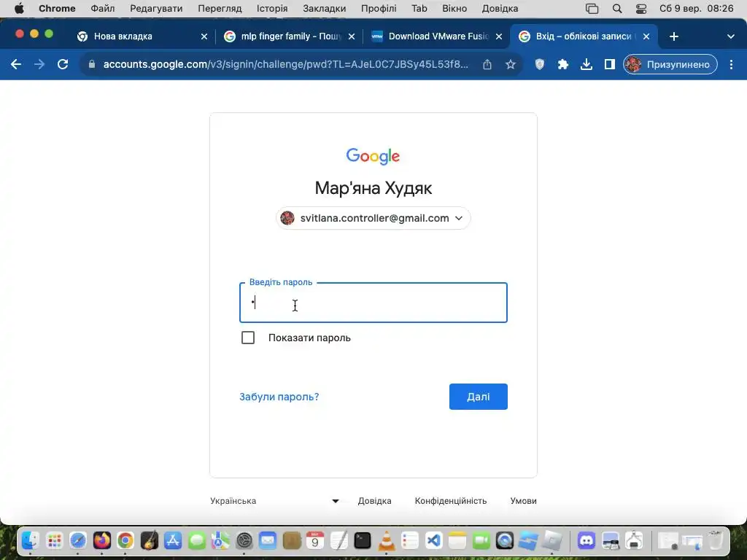
Task: Open Calendar from the Dock
Action: (x=315, y=540)
